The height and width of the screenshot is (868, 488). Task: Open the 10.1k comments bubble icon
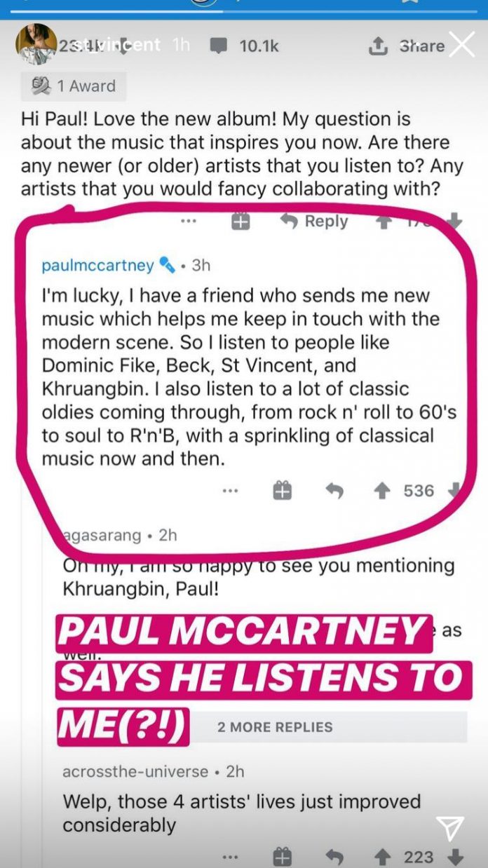pos(219,46)
